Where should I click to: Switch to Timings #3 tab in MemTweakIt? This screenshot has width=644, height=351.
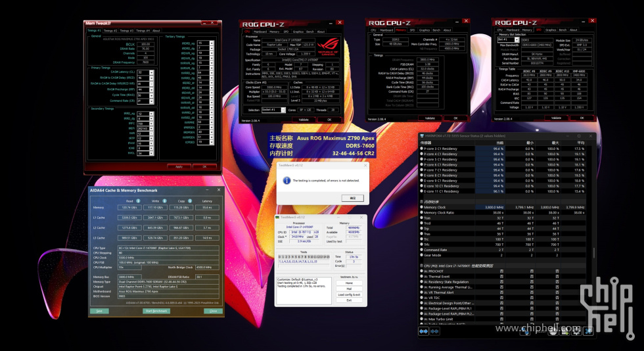[x=126, y=30]
